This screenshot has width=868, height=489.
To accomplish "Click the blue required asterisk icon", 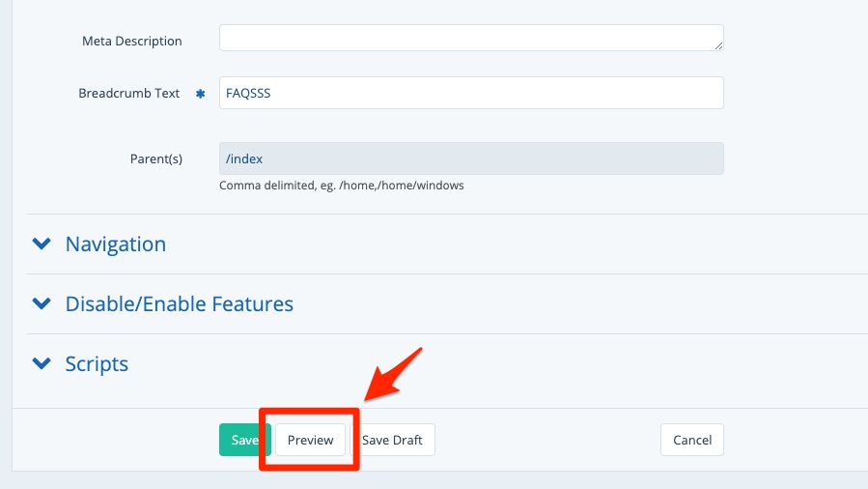I will (201, 94).
